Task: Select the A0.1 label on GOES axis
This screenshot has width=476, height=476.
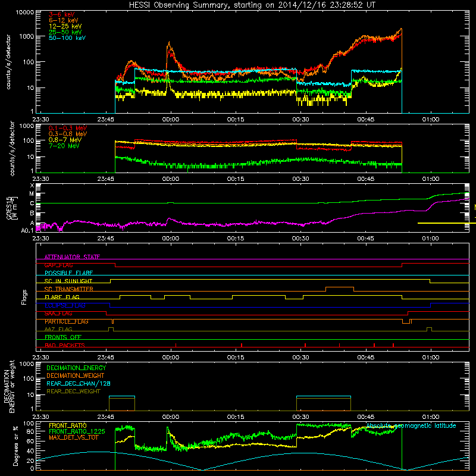Action: [27, 230]
